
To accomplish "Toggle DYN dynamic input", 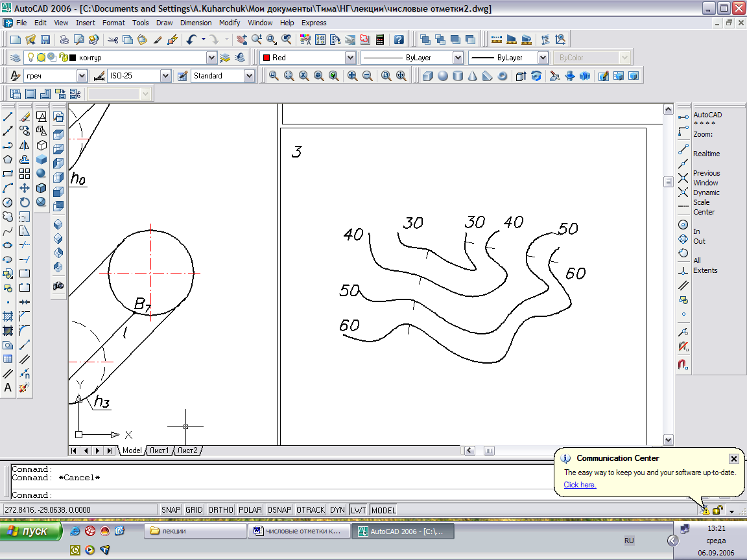I will [x=337, y=510].
